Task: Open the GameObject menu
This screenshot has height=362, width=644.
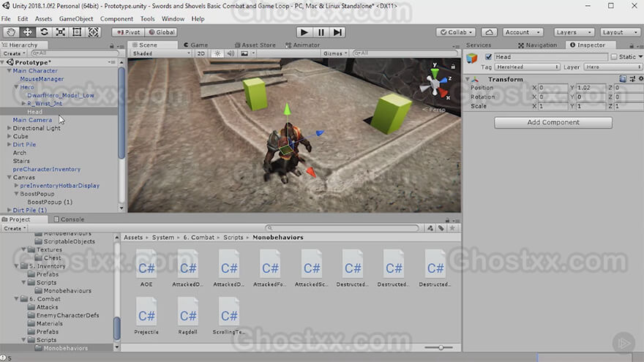Action: (x=76, y=19)
